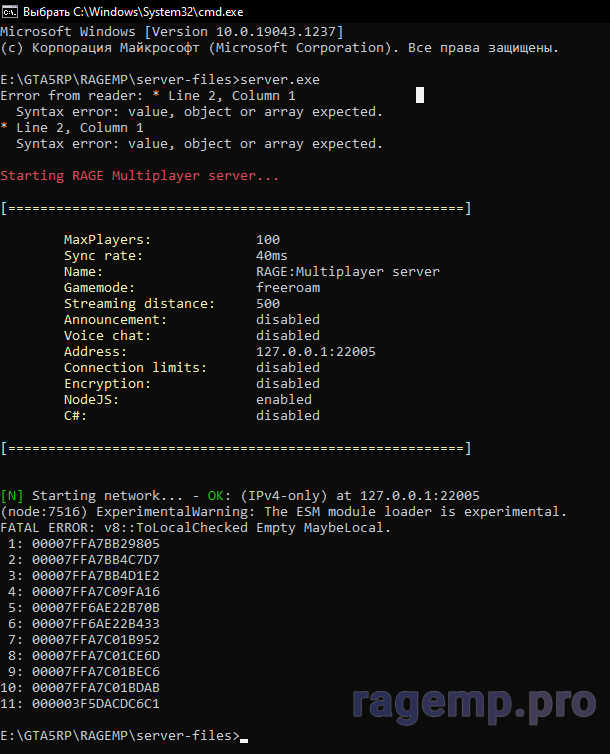
Task: Click the white selection block near error line
Action: point(420,95)
